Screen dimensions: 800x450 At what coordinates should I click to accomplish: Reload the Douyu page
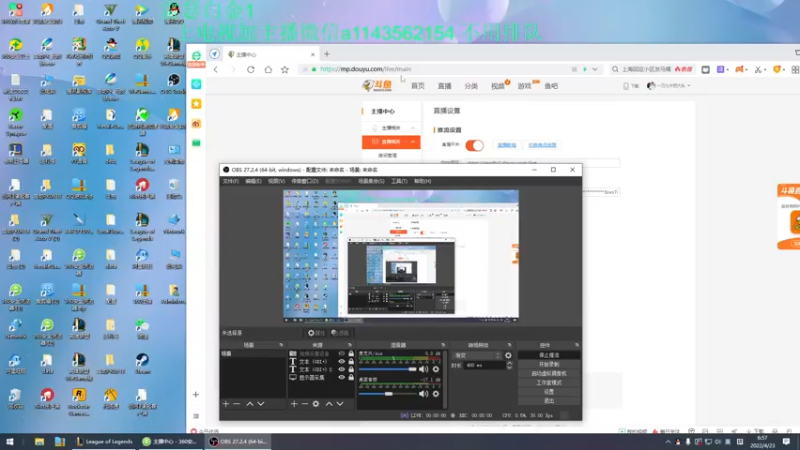[251, 69]
